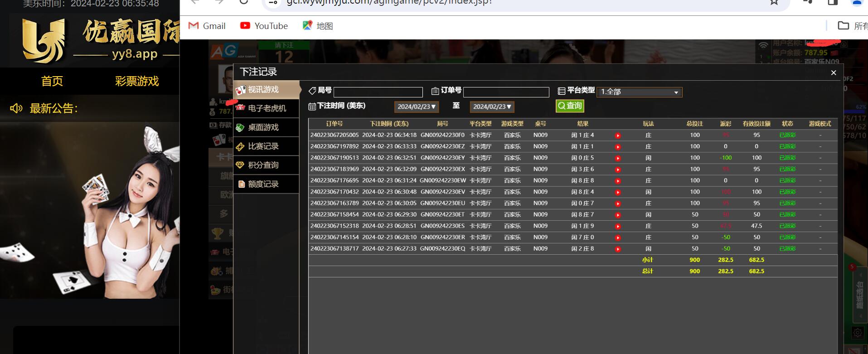Click the green 查询 search button
Viewport: 868px width, 354px height.
pyautogui.click(x=570, y=106)
